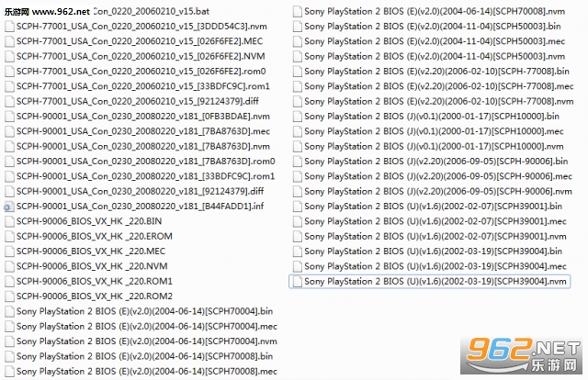Select BIOS (U)(v1.6)[SCPH39004].mec file name

click(x=435, y=266)
